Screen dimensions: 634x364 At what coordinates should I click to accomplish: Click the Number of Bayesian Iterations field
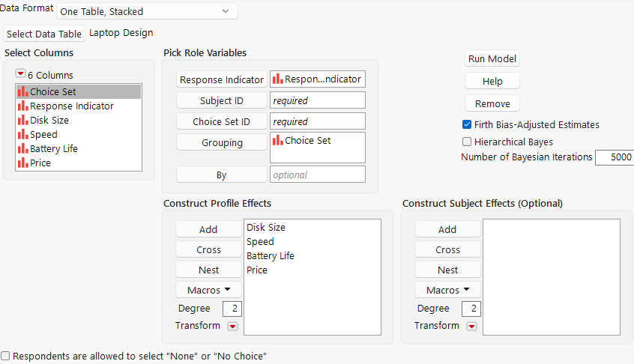(x=614, y=158)
